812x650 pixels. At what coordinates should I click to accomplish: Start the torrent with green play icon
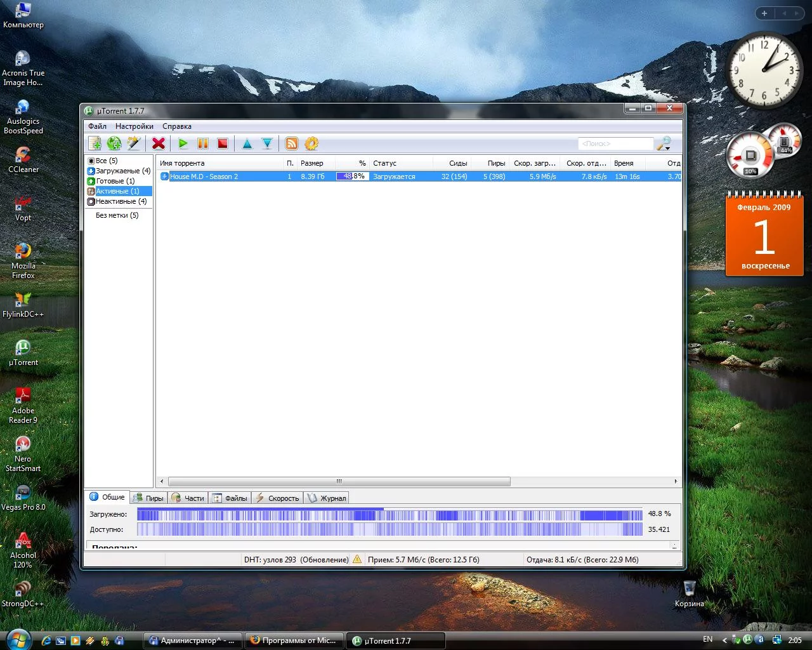click(183, 143)
